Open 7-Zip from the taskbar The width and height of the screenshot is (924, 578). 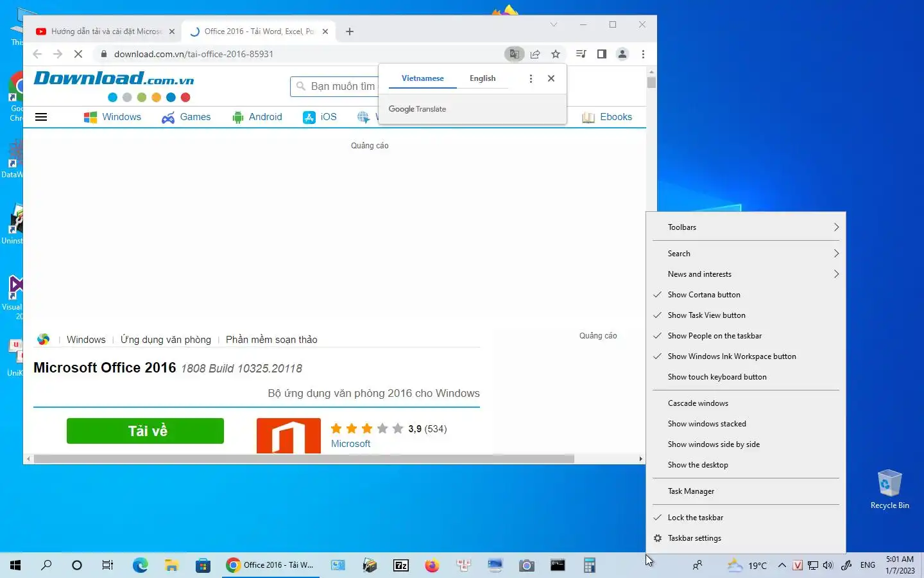click(401, 565)
